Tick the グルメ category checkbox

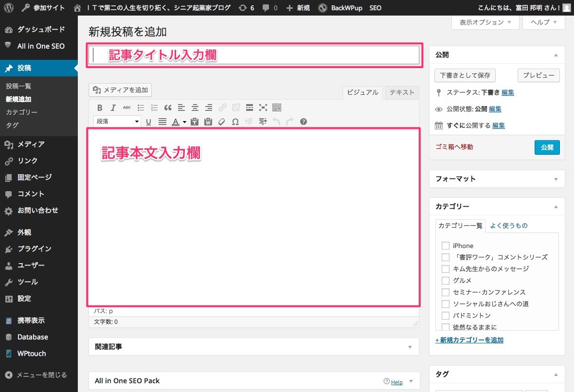tap(445, 281)
